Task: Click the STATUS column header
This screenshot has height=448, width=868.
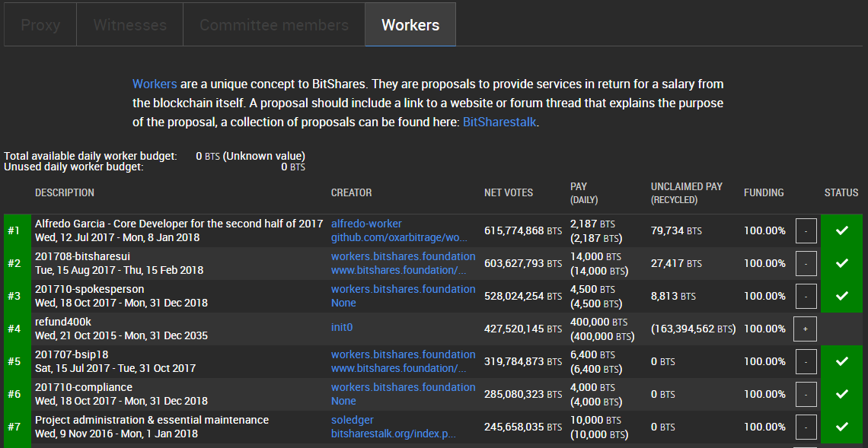Action: (841, 192)
